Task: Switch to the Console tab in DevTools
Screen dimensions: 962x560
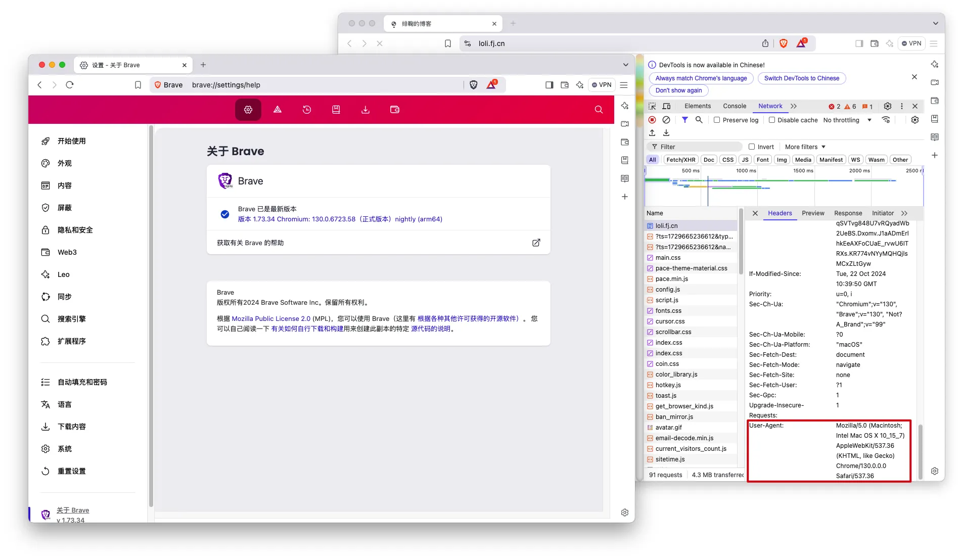Action: (x=734, y=106)
